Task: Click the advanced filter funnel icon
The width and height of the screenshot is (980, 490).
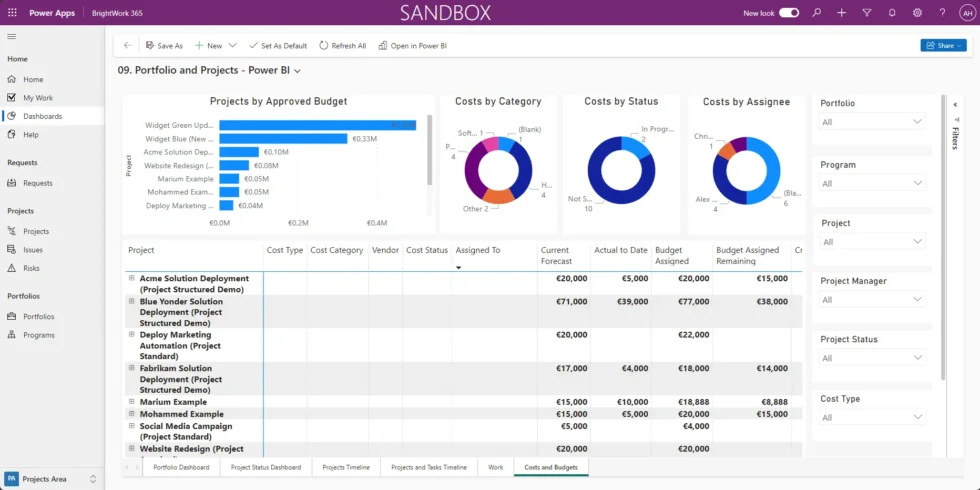Action: tap(866, 13)
